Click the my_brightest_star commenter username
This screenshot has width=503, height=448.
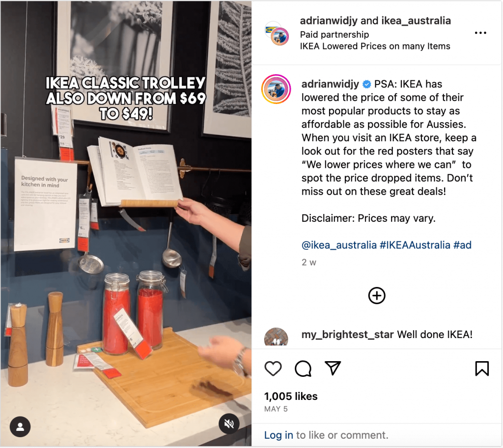click(347, 335)
